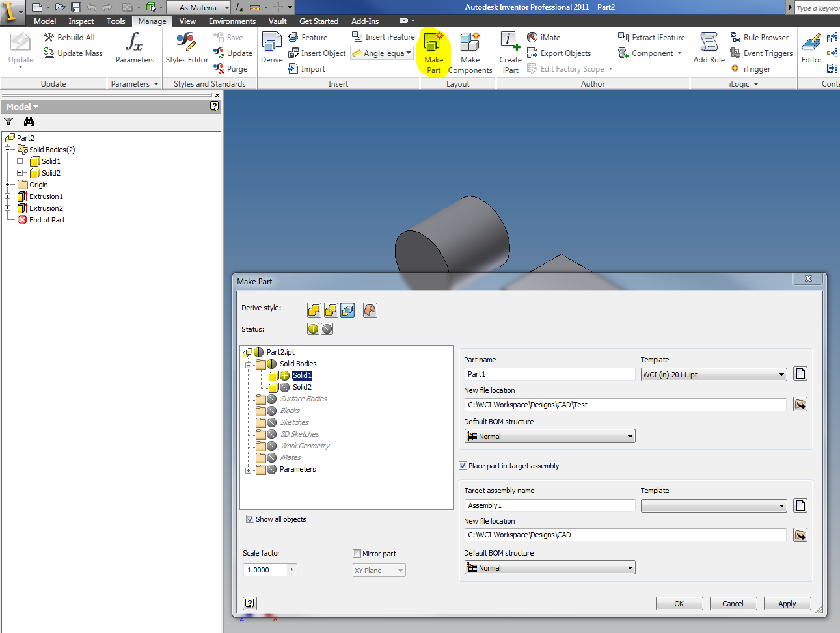Expand Extrusion1 in the Model browser
840x633 pixels.
(x=8, y=196)
